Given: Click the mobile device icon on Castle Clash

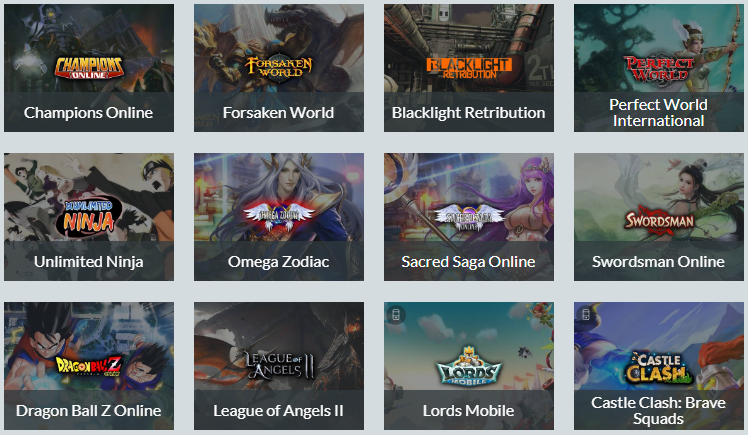Looking at the screenshot, I should [585, 314].
